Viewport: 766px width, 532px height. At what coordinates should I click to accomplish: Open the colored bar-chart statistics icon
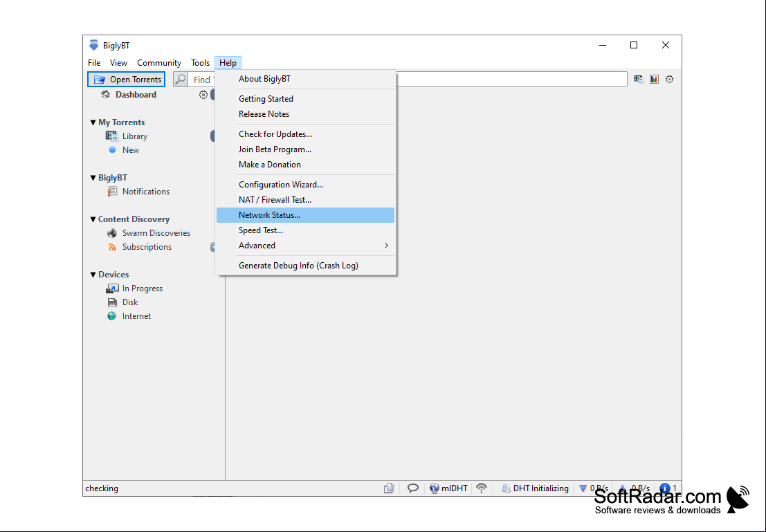coord(654,79)
